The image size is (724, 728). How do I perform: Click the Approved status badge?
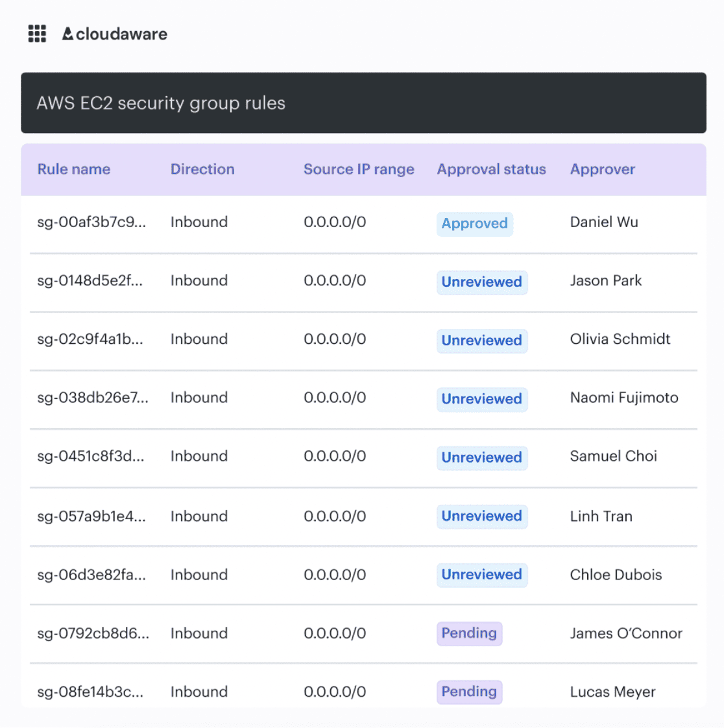(474, 224)
